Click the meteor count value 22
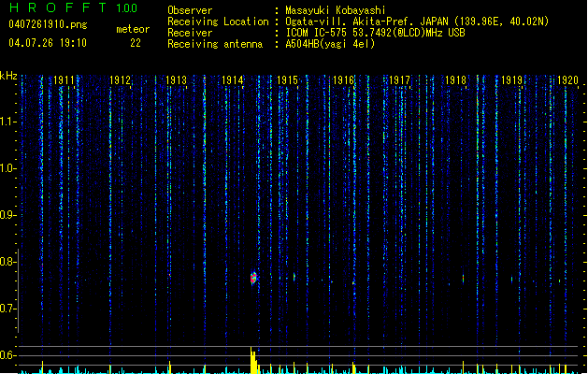Viewport: 588px width, 374px height. (x=136, y=43)
